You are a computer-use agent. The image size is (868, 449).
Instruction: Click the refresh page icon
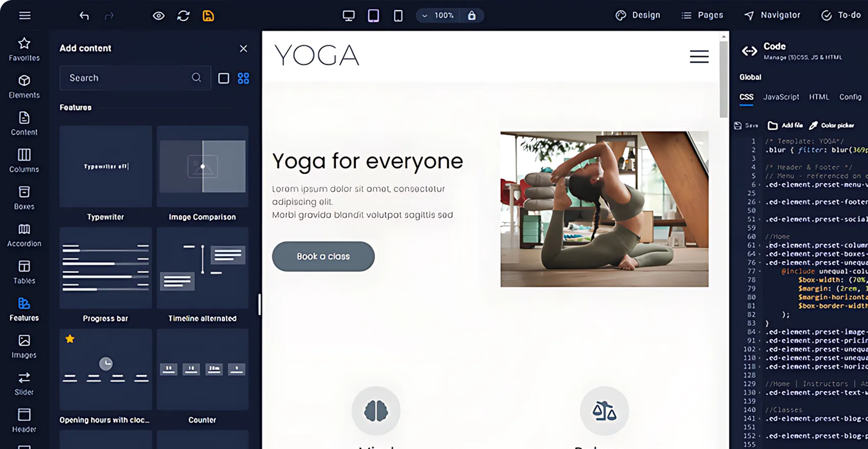183,16
